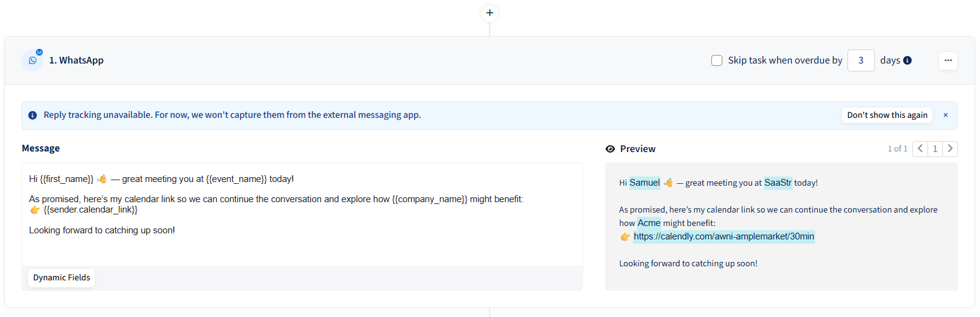Viewport: 980px width, 317px height.
Task: Click the preview page number 1 box
Action: [x=935, y=149]
